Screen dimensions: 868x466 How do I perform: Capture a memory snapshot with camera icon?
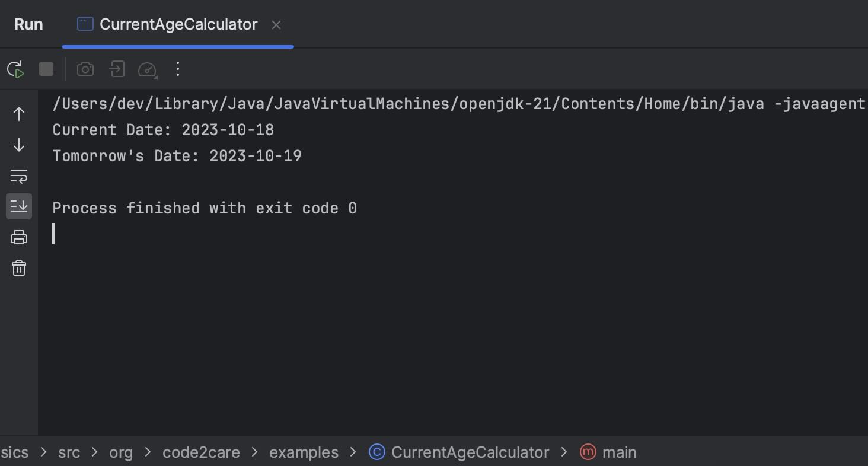85,69
